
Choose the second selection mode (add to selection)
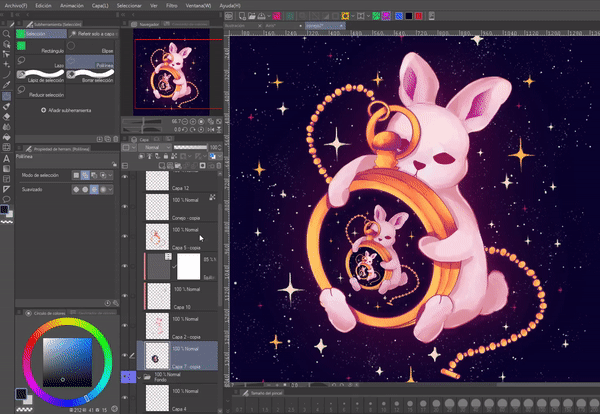[85, 175]
